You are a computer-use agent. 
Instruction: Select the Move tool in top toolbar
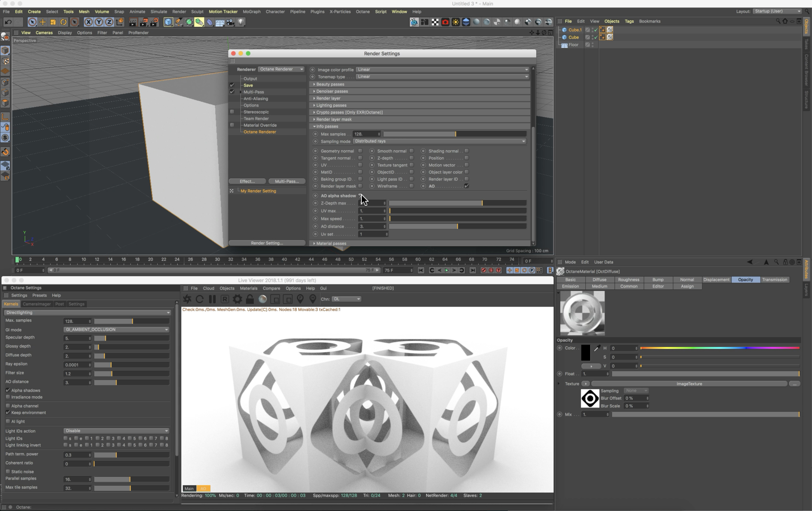[43, 22]
